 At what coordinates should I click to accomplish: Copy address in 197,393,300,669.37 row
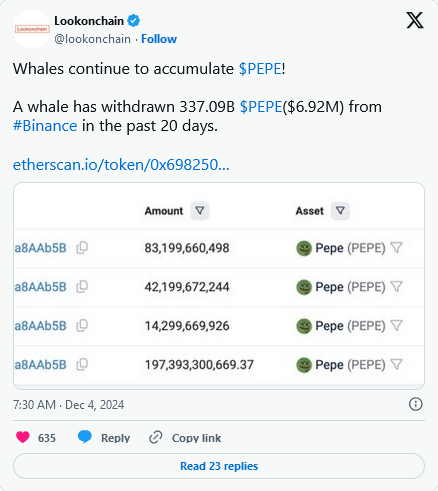coord(82,364)
